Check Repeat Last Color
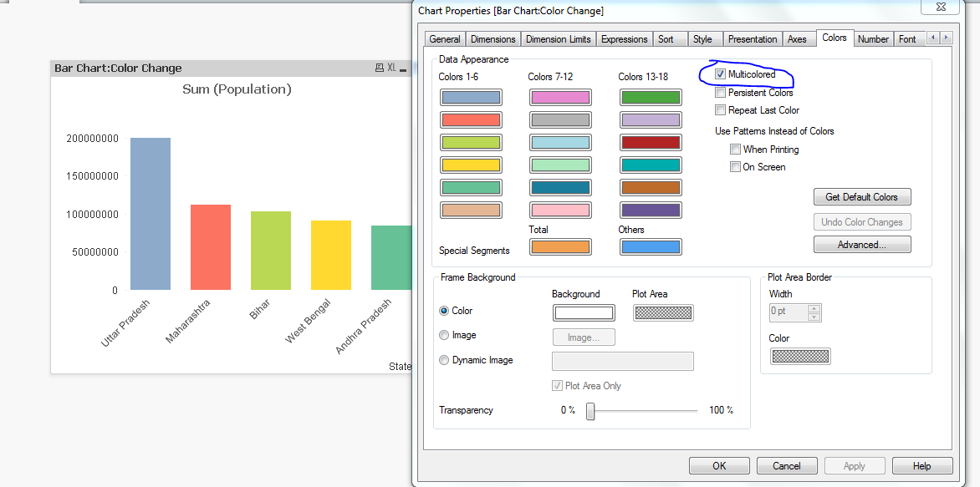The height and width of the screenshot is (487, 980). coord(720,109)
